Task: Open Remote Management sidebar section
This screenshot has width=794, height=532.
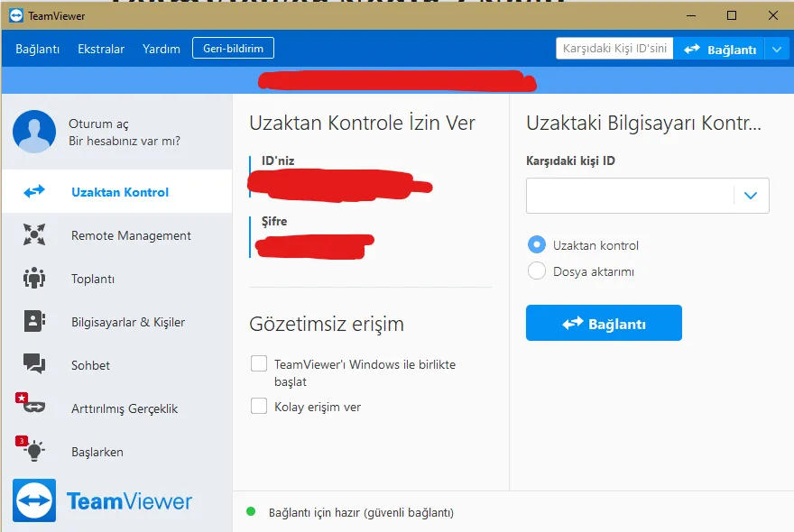Action: pos(117,234)
